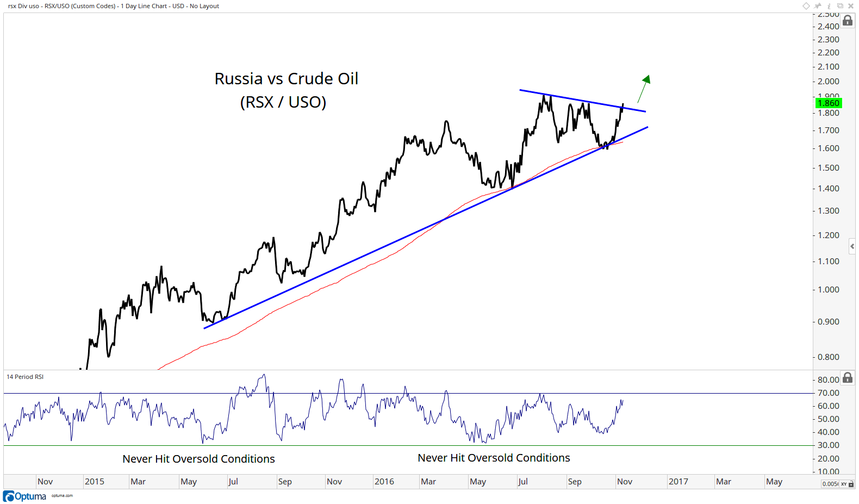Screen dimensions: 859x504
Task: Select the right 'Never Hit Oversold Conditions' note
Action: pyautogui.click(x=494, y=458)
